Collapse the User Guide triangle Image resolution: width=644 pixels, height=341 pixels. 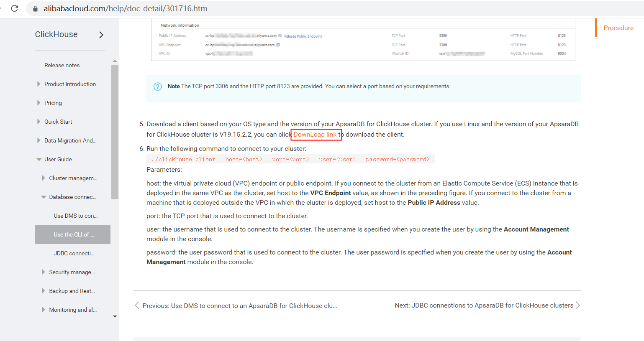tap(39, 159)
